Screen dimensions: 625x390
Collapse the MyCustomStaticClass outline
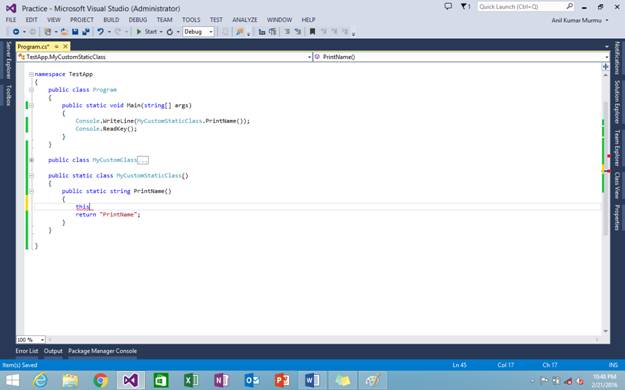[x=31, y=175]
